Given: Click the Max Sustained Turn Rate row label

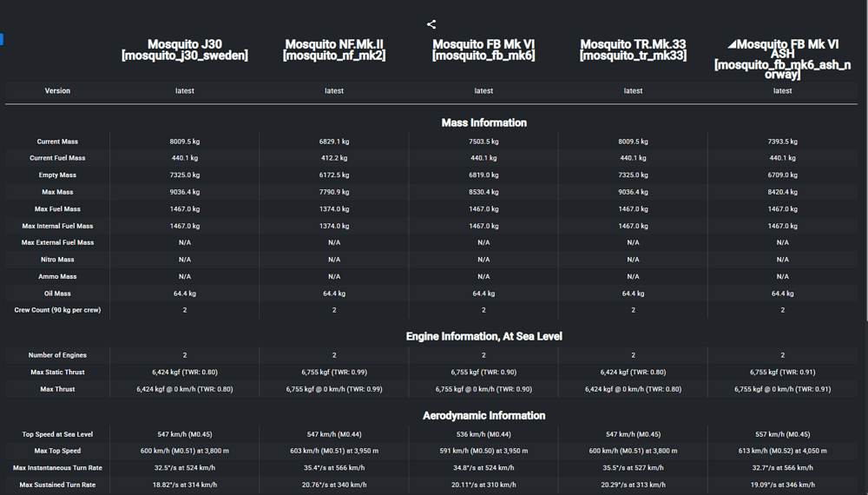Looking at the screenshot, I should [57, 485].
